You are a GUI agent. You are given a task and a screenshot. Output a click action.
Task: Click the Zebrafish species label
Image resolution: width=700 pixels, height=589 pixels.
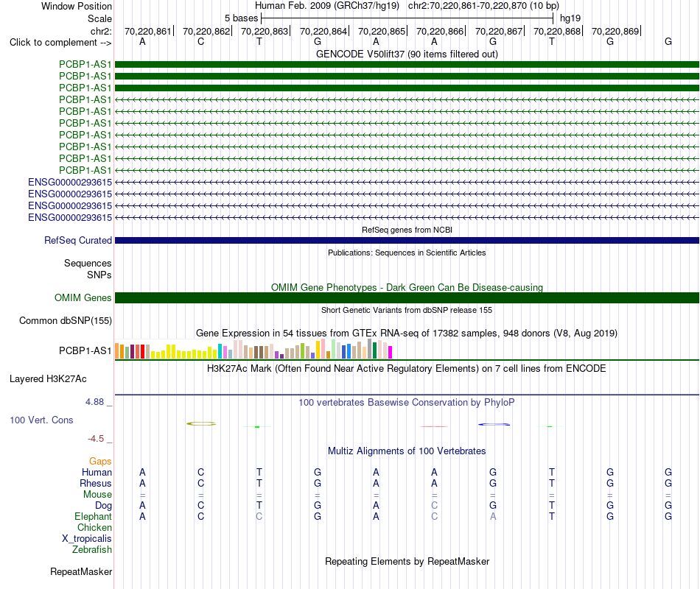click(92, 549)
